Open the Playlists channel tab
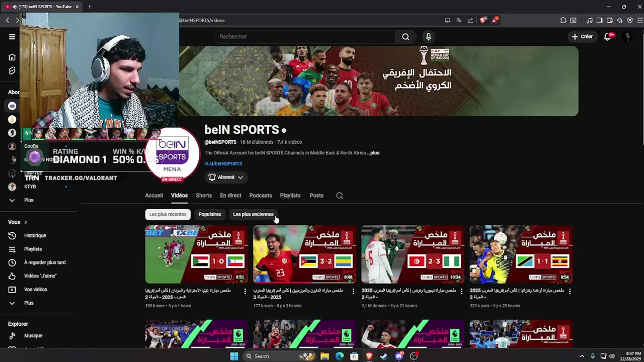Viewport: 644px width, 362px height. pyautogui.click(x=290, y=196)
